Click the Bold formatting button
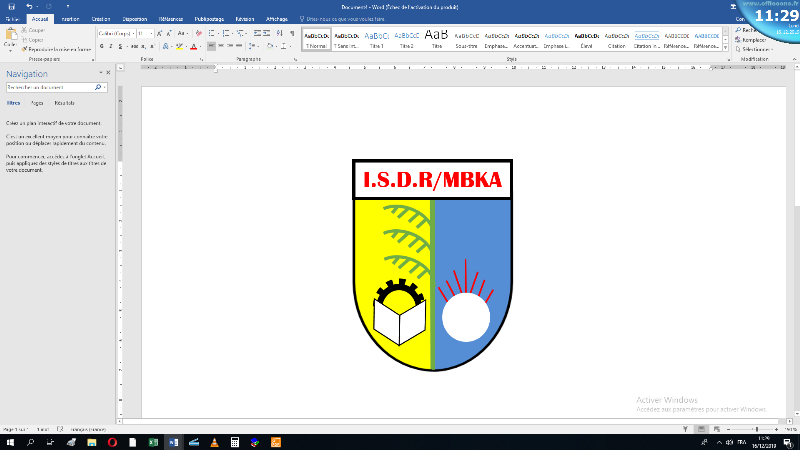This screenshot has width=800, height=450. pyautogui.click(x=101, y=46)
